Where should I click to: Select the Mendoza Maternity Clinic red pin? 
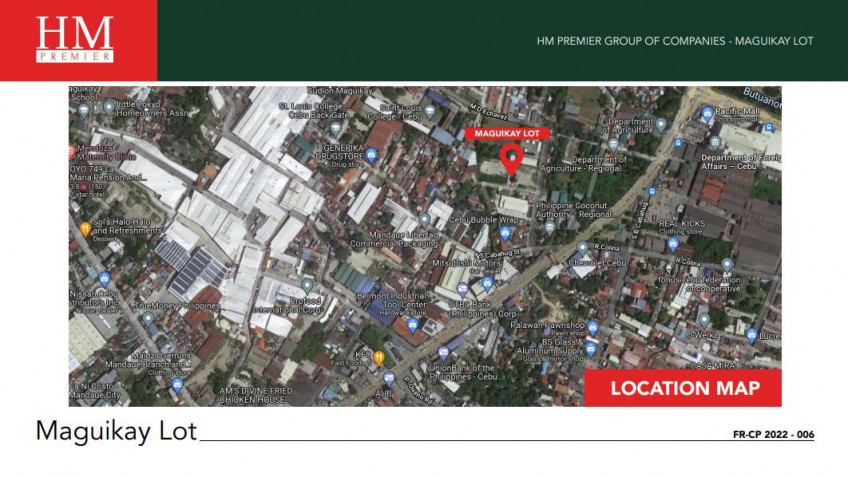coord(71,152)
